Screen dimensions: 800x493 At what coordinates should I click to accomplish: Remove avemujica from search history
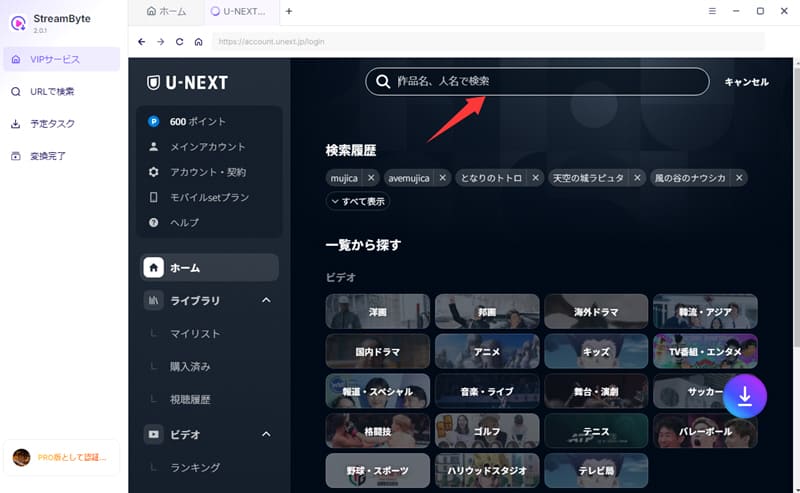click(442, 178)
